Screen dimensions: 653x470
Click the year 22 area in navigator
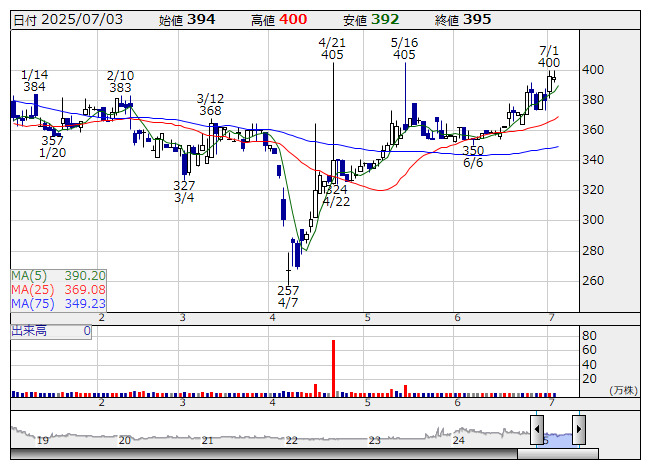(x=291, y=439)
